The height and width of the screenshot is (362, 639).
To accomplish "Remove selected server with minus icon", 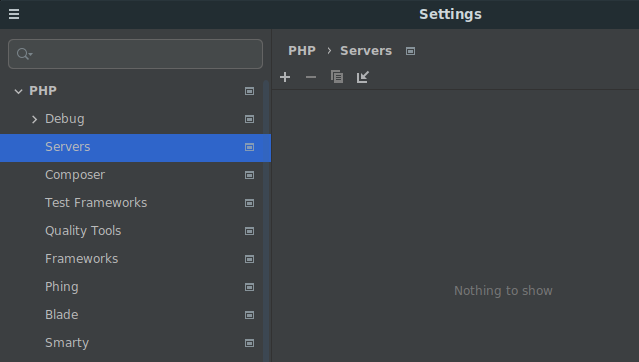I will (x=311, y=77).
